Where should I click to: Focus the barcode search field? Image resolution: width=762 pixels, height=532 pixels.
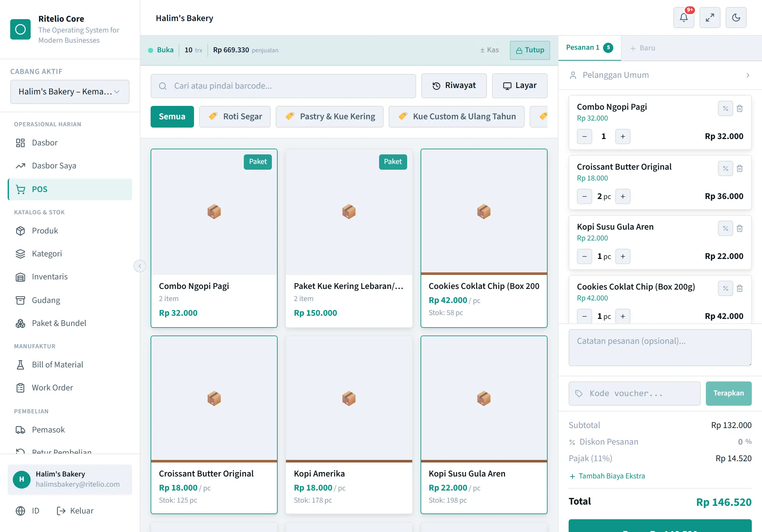point(283,86)
